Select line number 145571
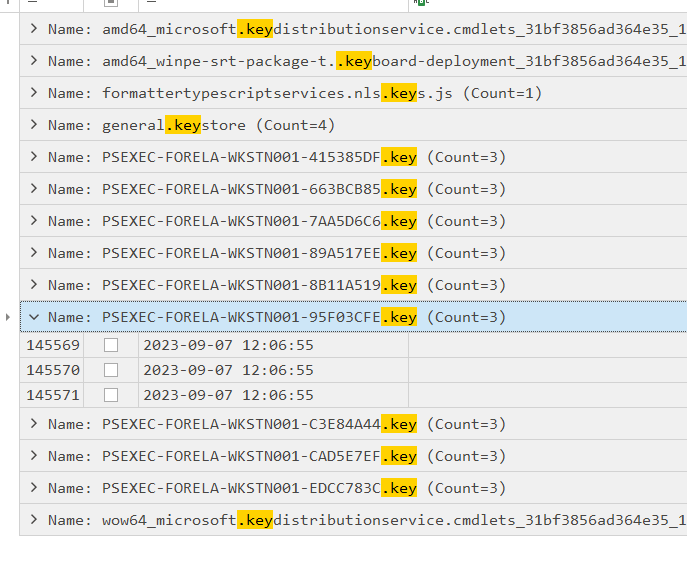The image size is (687, 561). point(53,395)
